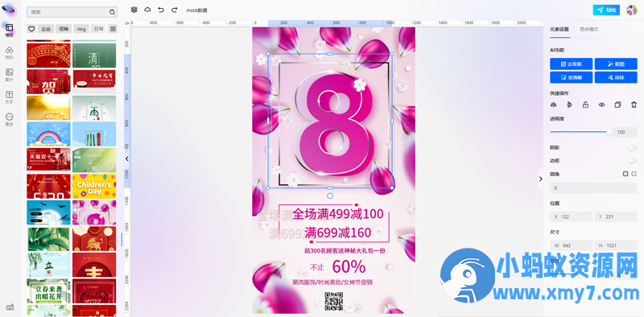This screenshot has height=317, width=644.
Task: Switch to the 元素设置 tab
Action: click(x=559, y=30)
